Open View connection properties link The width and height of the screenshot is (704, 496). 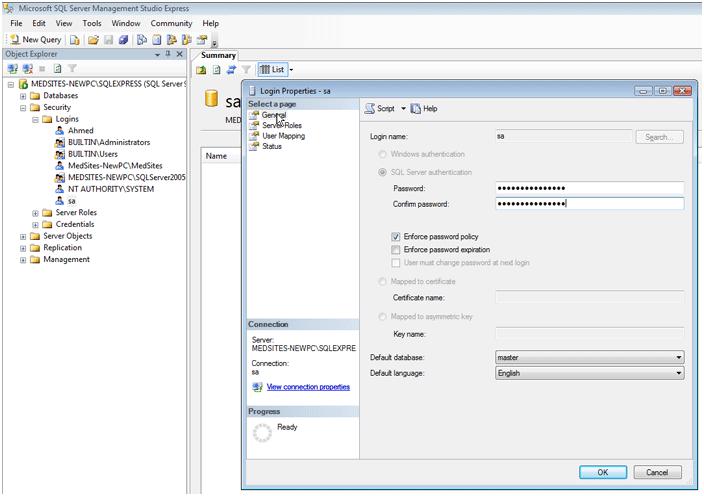(308, 387)
